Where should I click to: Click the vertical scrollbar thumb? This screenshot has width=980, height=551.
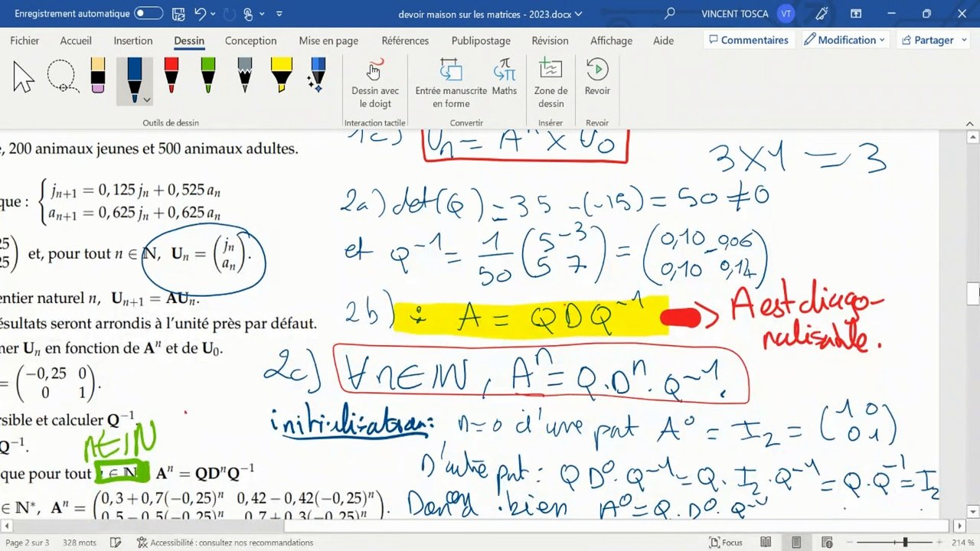coord(973,294)
